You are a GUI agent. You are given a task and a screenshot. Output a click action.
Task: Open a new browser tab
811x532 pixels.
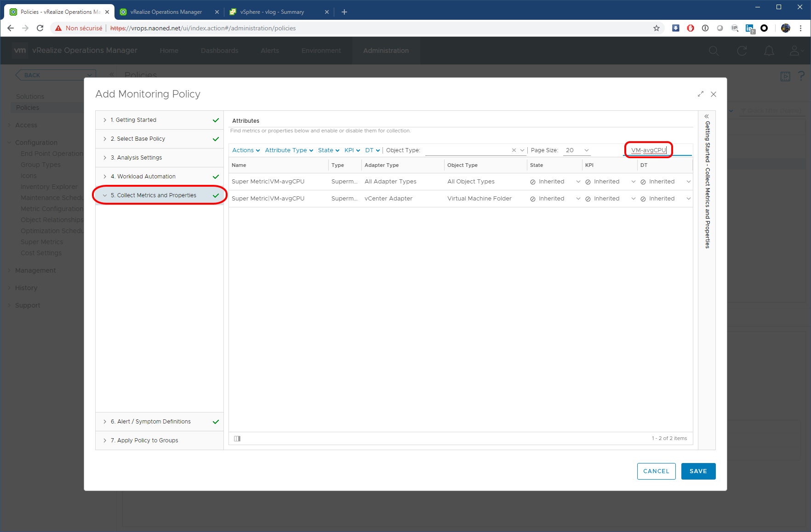click(x=344, y=12)
